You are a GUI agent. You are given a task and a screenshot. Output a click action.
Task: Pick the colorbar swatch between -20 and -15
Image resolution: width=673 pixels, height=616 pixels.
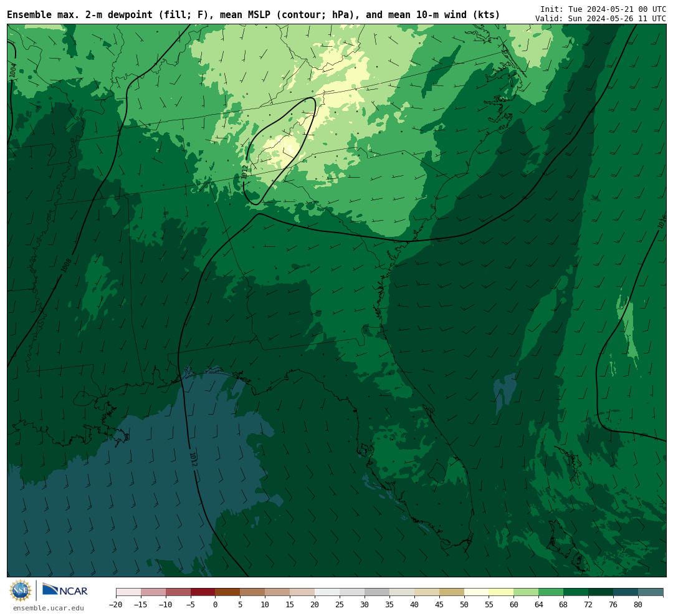[128, 592]
